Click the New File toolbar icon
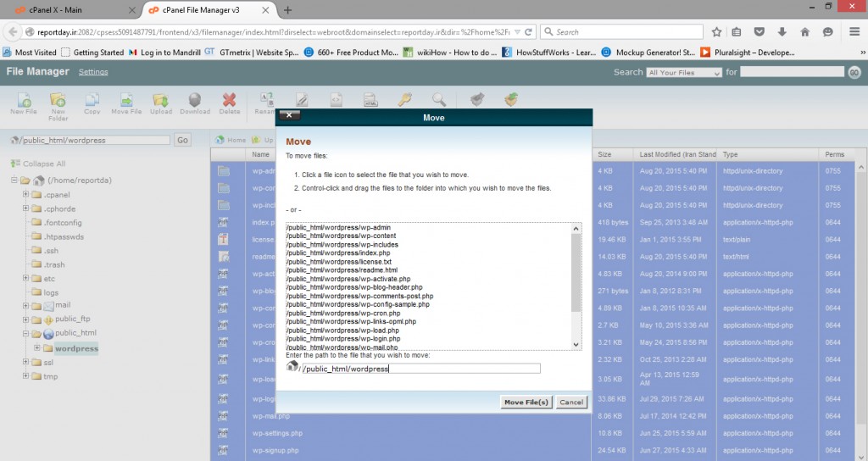This screenshot has width=868, height=461. 23,102
